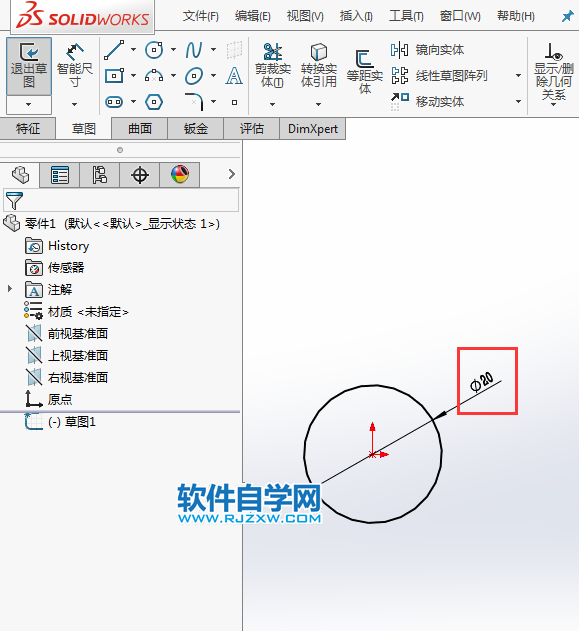The width and height of the screenshot is (579, 631).
Task: Select the Spline sketch tool
Action: (194, 50)
